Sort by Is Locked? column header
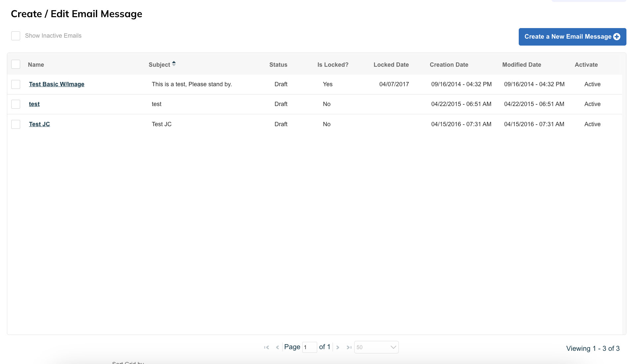Viewport: 639px width, 364px height. click(333, 65)
